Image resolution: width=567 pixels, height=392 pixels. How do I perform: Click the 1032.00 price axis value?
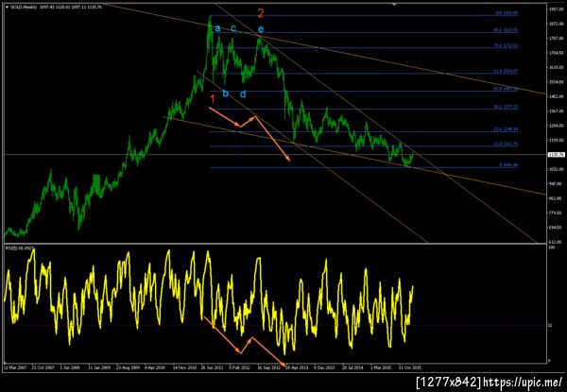tap(555, 169)
